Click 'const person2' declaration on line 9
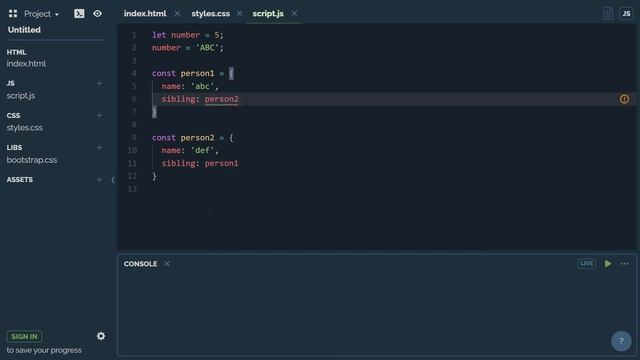 [183, 138]
